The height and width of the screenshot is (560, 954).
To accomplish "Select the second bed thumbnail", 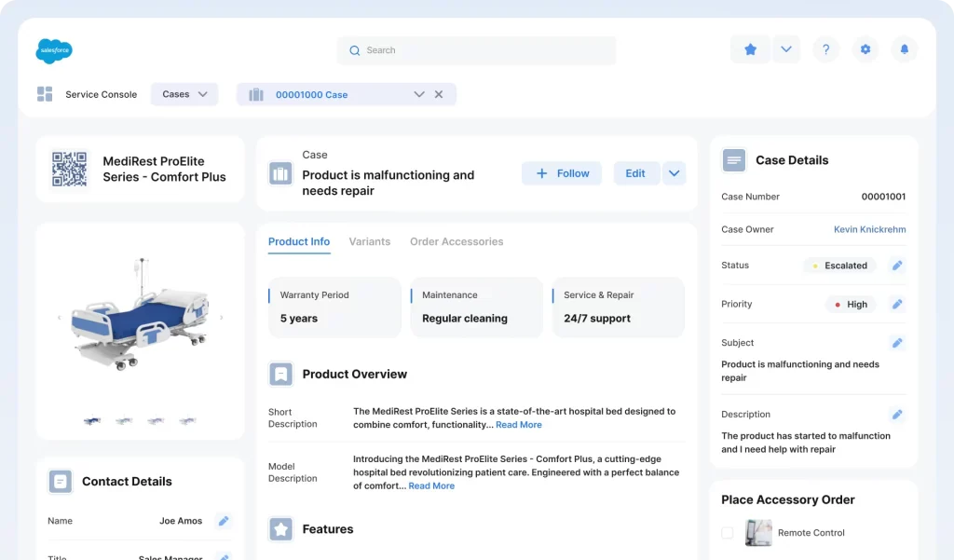I will click(124, 420).
